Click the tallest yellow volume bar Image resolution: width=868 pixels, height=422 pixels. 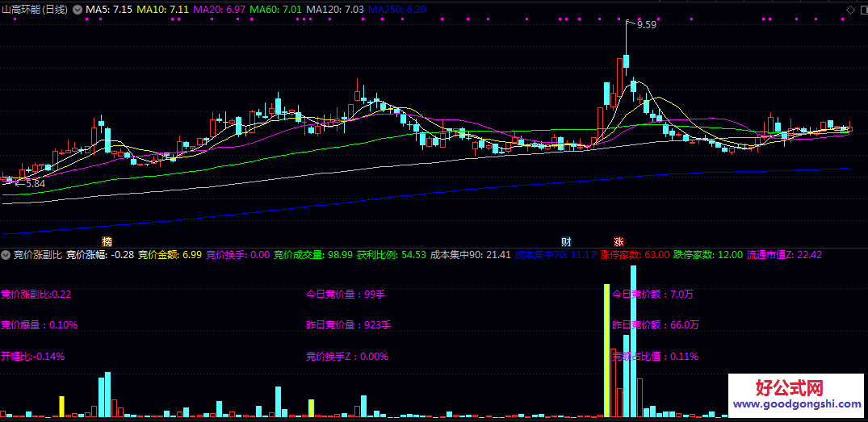pos(606,350)
